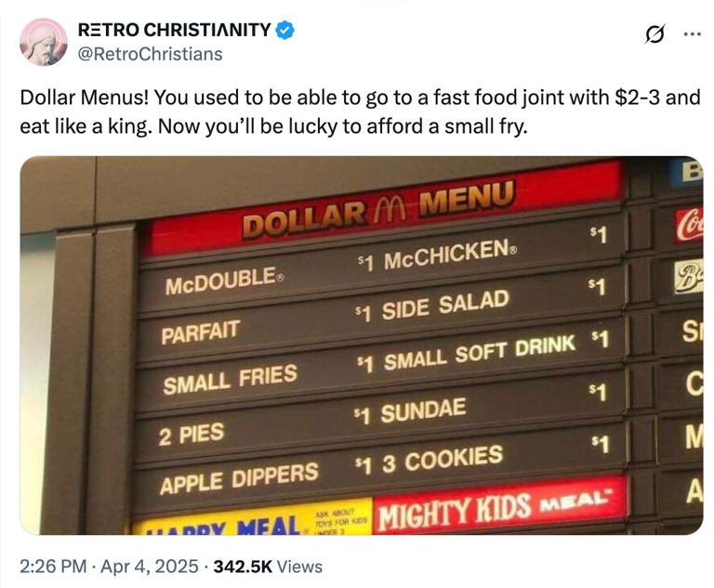This screenshot has height=588, width=714.
Task: Open the three-dot more options menu
Action: coord(692,34)
